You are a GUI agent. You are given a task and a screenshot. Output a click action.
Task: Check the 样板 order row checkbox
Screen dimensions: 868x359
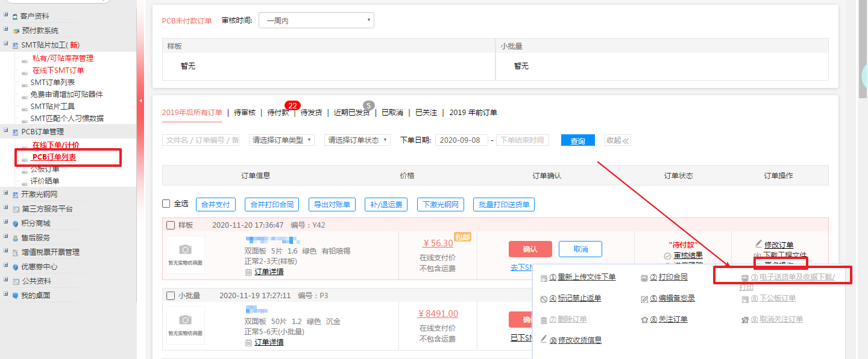pyautogui.click(x=171, y=225)
